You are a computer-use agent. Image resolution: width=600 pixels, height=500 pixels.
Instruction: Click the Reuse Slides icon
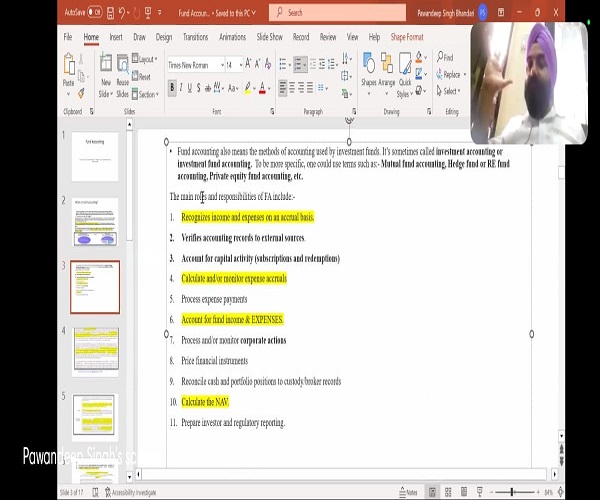point(122,64)
